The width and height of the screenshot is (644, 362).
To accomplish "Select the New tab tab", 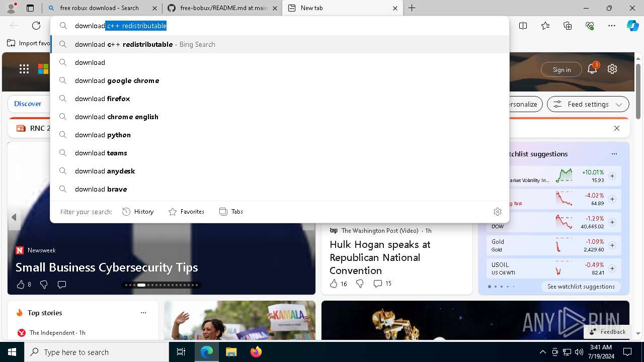I will [343, 8].
